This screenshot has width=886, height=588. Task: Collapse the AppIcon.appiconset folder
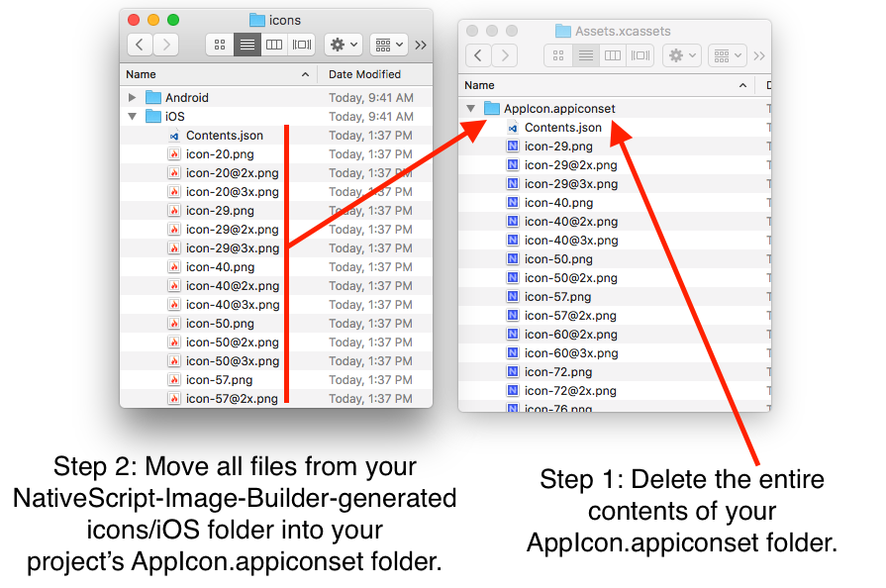tap(471, 107)
